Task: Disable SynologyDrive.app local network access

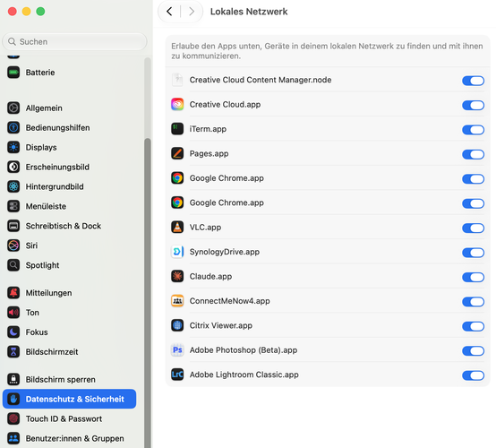Action: pos(473,253)
